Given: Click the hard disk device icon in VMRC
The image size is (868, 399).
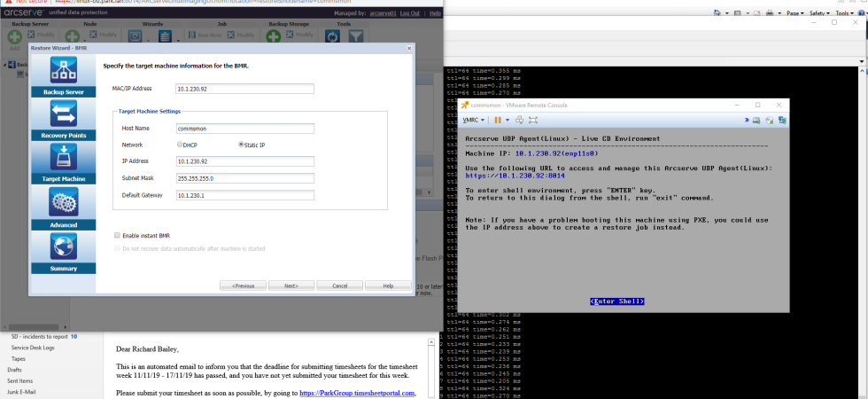Looking at the screenshot, I should [756, 120].
